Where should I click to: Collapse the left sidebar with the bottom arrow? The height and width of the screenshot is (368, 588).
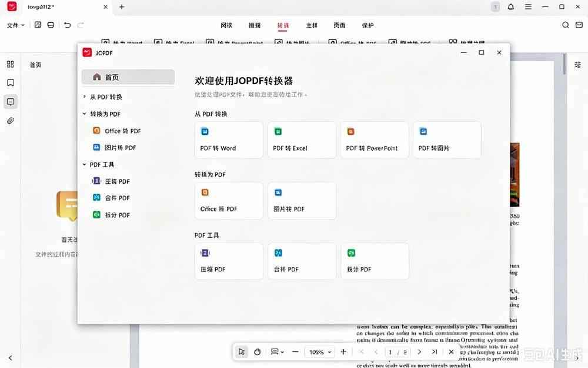coord(11,358)
